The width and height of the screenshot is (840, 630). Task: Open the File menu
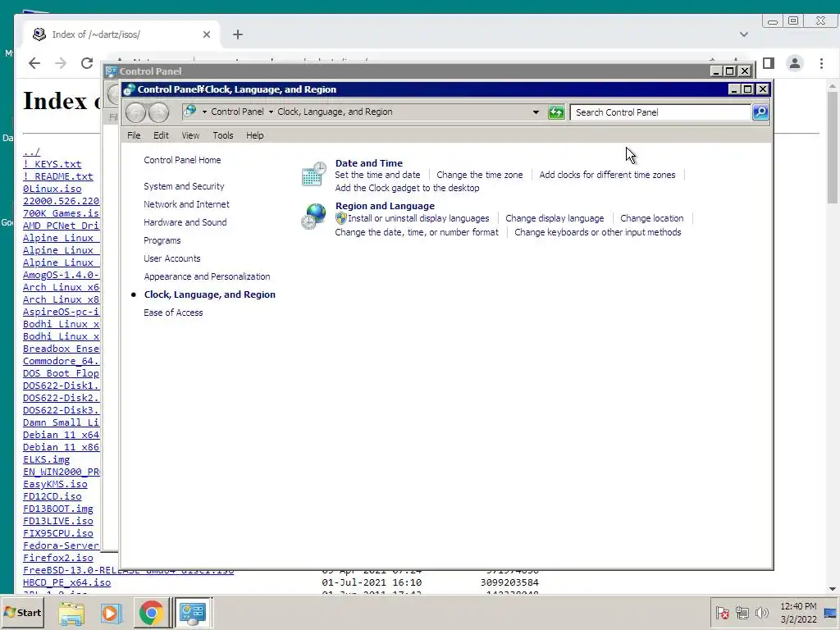click(134, 135)
